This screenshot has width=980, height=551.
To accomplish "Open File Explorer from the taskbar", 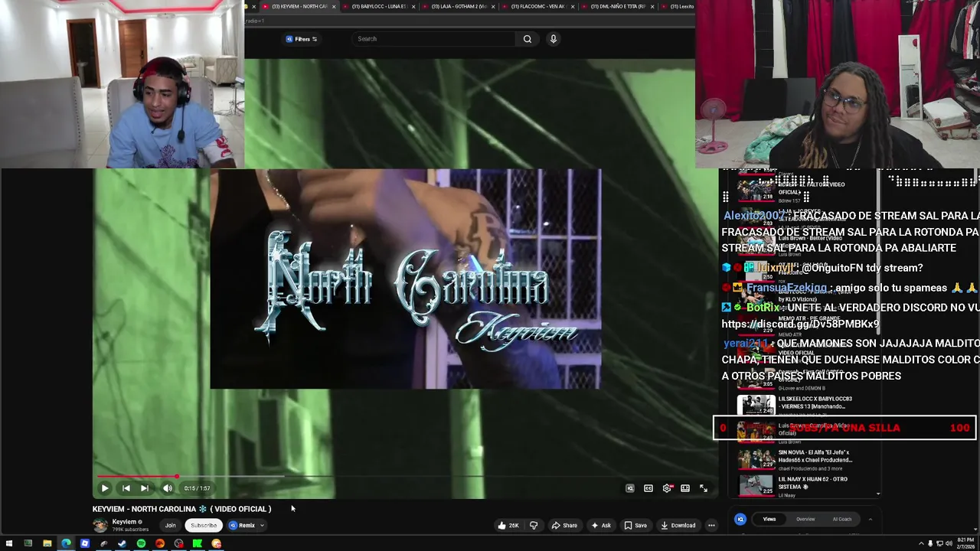I will 47,543.
